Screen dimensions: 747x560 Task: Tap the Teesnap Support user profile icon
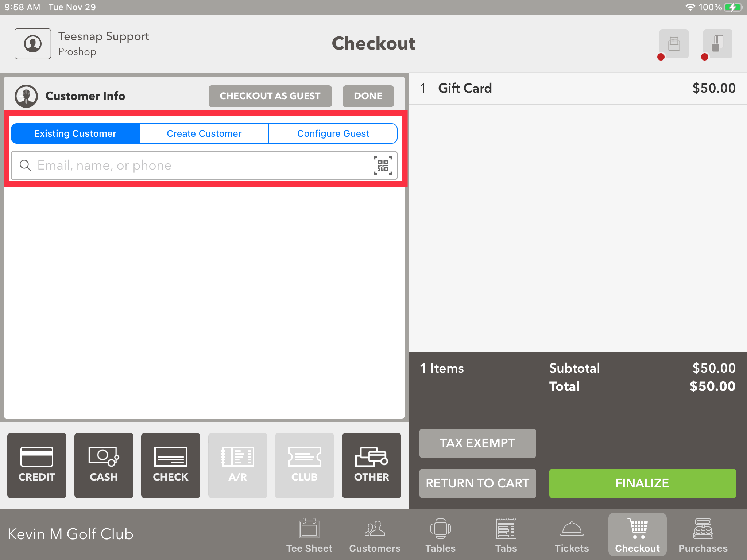(x=33, y=44)
